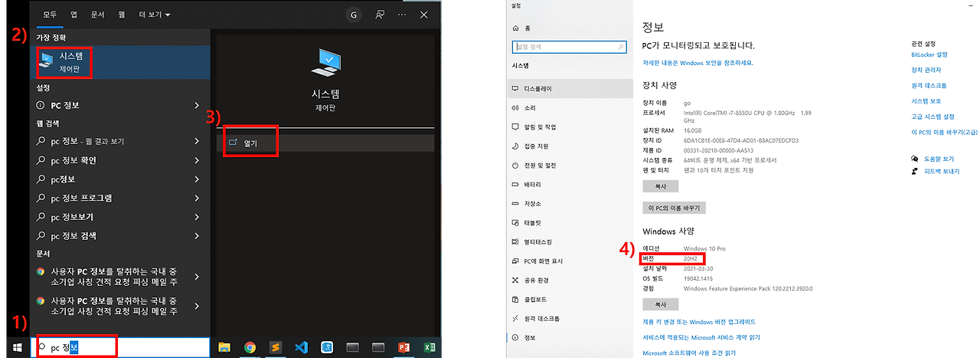
Task: Click 복사 button under Windows 사양
Action: pos(661,304)
